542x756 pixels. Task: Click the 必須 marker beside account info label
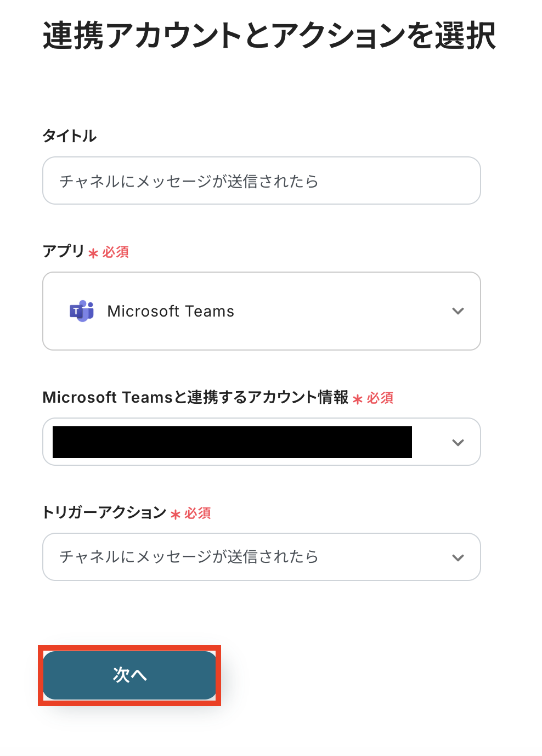380,398
